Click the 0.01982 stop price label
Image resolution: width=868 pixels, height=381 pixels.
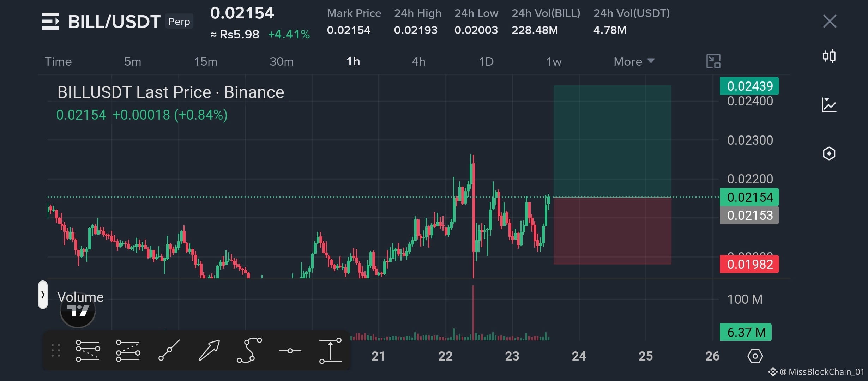749,264
